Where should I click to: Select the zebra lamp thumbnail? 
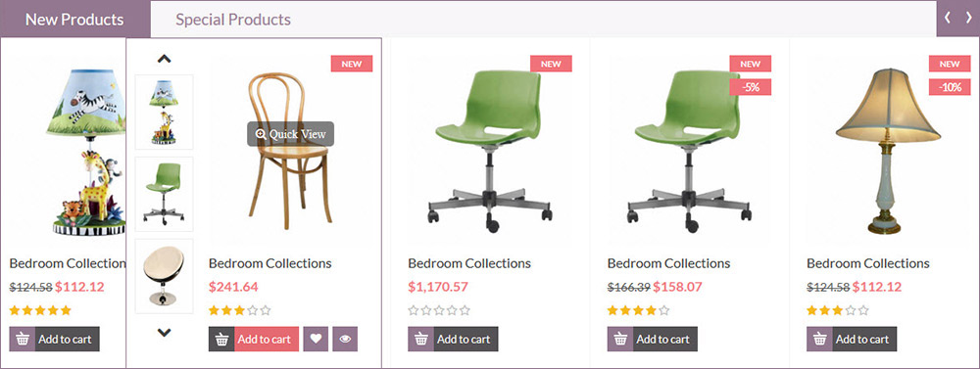[x=164, y=112]
